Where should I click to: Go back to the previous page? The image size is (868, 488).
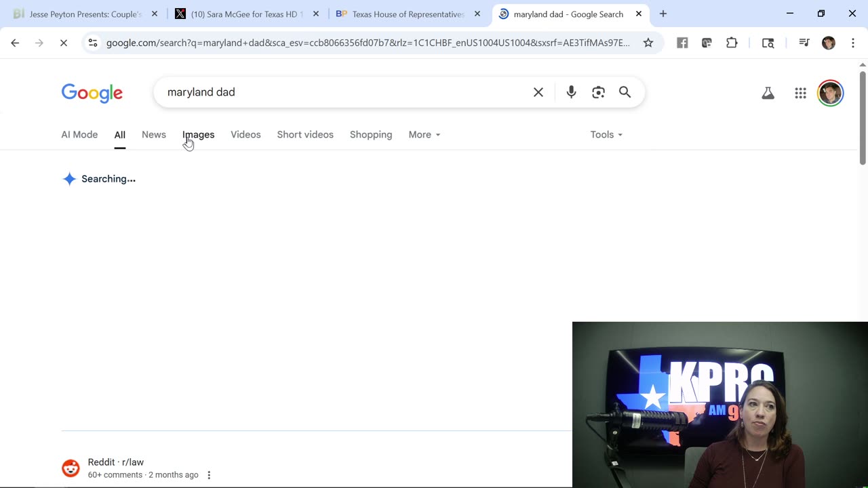click(x=15, y=43)
